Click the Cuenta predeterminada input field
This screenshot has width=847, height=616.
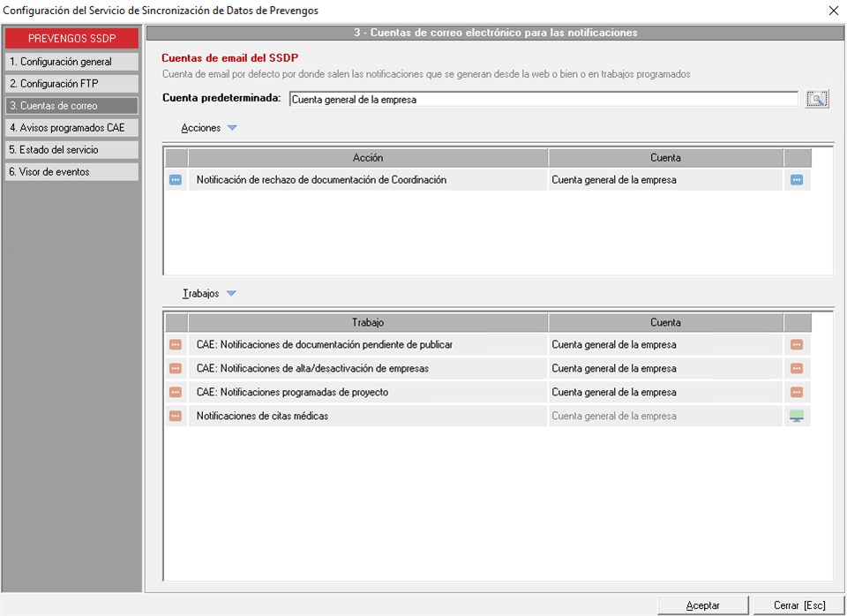click(x=543, y=100)
